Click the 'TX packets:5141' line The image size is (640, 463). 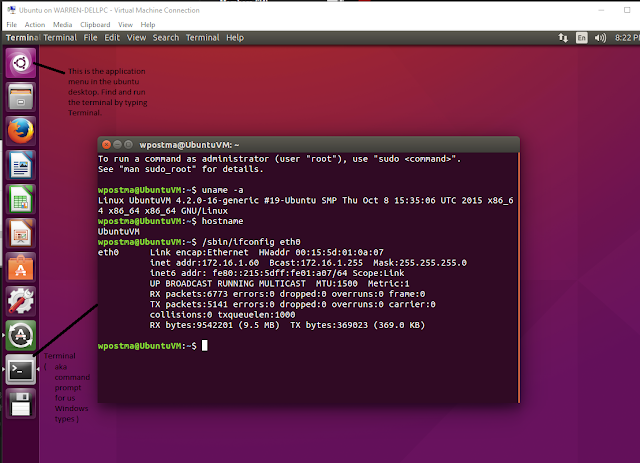[x=293, y=304]
